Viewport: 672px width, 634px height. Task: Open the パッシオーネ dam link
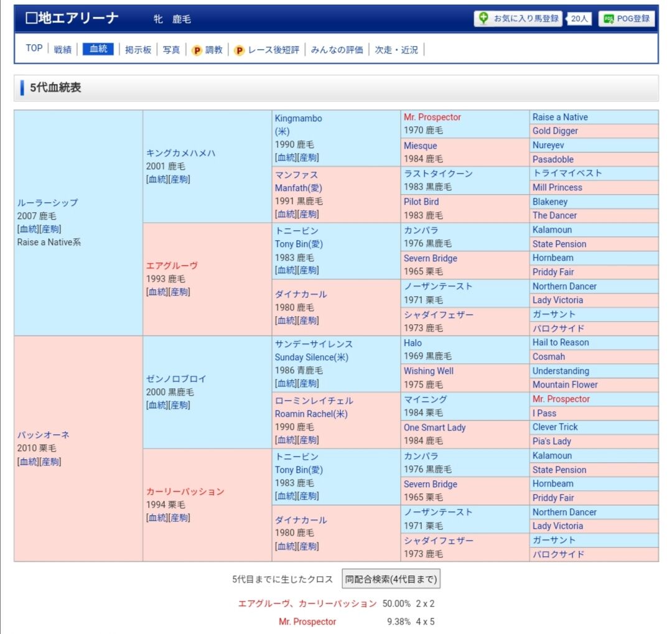(x=44, y=435)
